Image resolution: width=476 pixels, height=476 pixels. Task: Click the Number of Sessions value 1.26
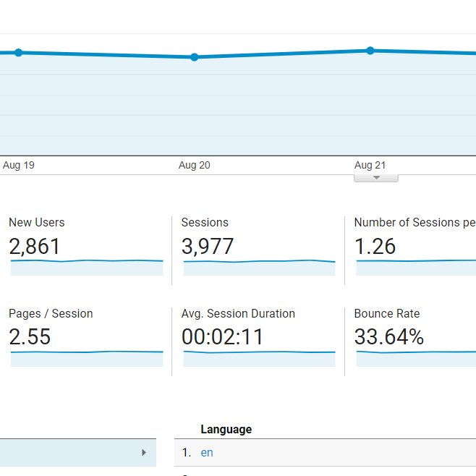(x=375, y=247)
